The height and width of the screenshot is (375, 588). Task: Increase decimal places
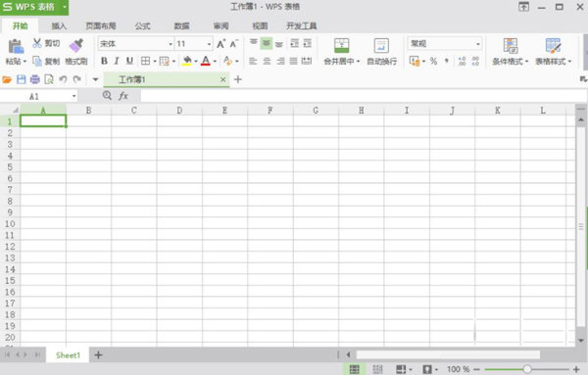tap(462, 61)
